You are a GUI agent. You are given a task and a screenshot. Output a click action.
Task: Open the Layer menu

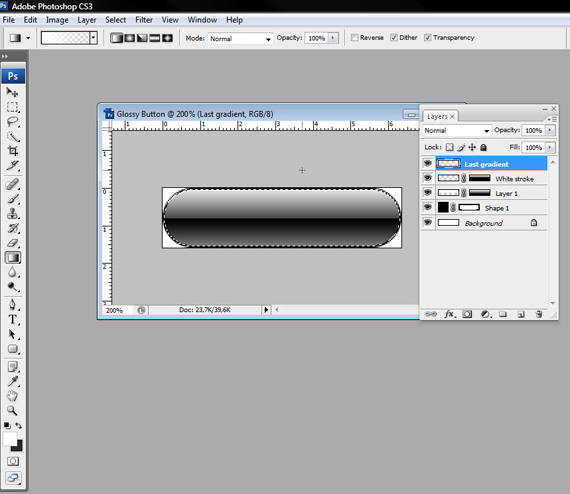(x=87, y=20)
